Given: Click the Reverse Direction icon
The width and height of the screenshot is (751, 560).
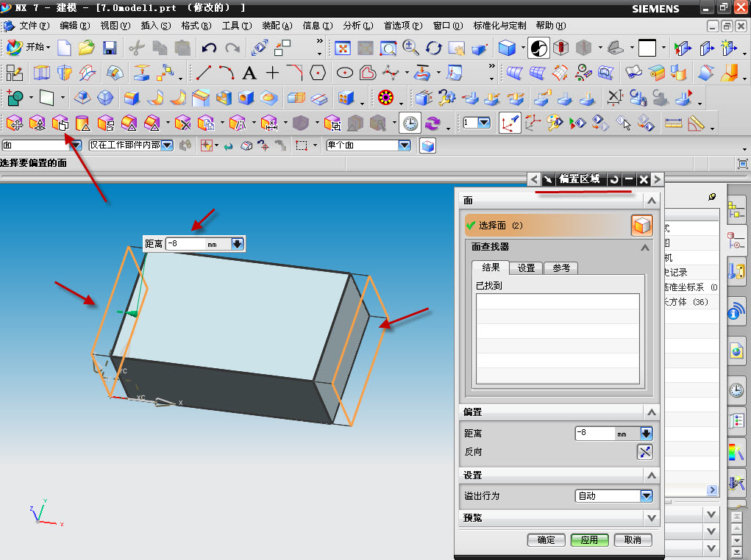Looking at the screenshot, I should tap(644, 452).
